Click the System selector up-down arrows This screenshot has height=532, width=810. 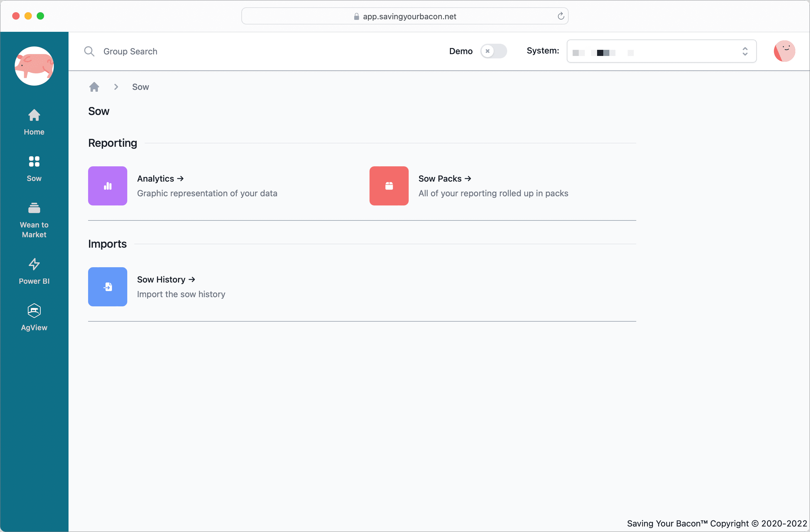click(745, 51)
